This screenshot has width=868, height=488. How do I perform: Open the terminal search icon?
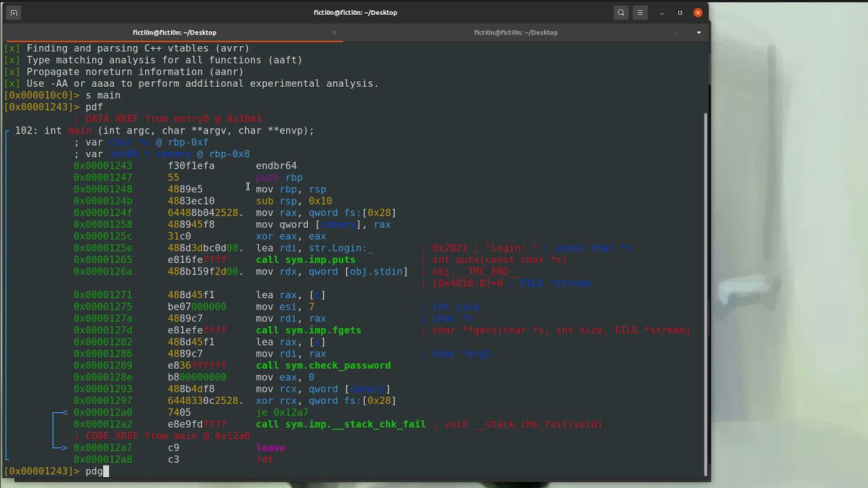(620, 12)
